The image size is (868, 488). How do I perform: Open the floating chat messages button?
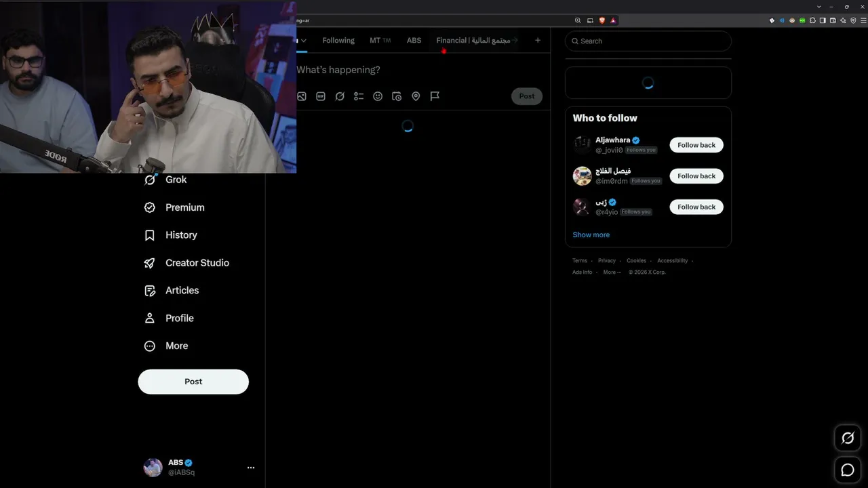click(848, 470)
